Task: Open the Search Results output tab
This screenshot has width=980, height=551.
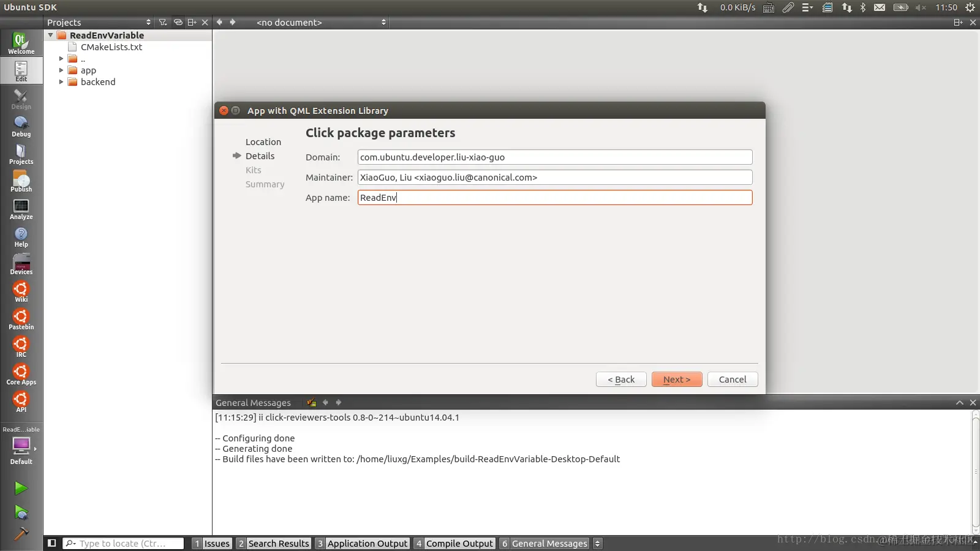Action: click(273, 543)
